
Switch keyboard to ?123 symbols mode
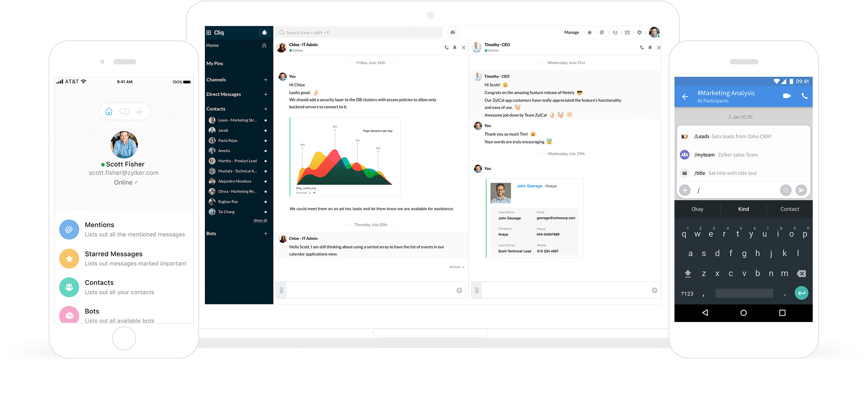[x=687, y=294]
